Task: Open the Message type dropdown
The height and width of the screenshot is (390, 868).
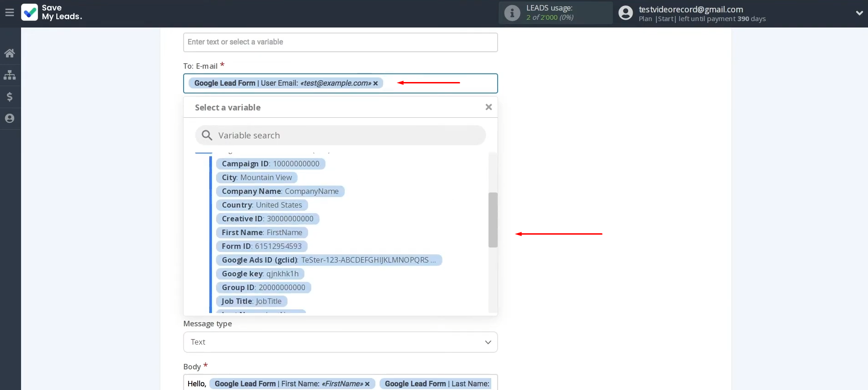Action: [340, 342]
